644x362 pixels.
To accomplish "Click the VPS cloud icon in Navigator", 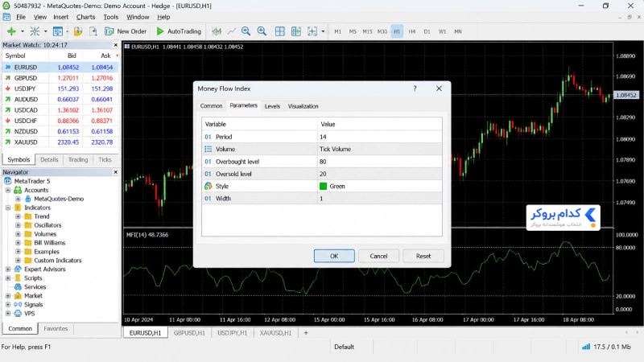I will click(x=18, y=313).
